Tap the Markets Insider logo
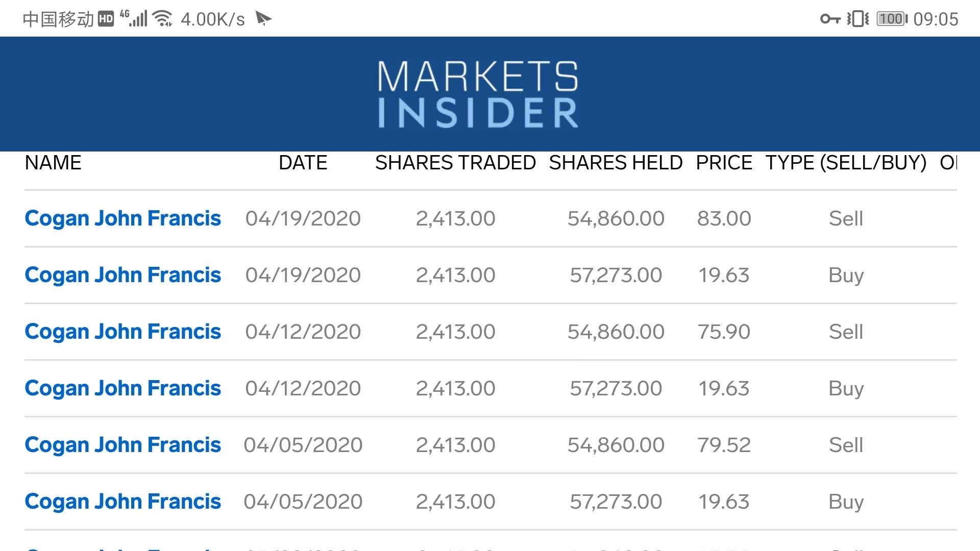This screenshot has height=551, width=980. (478, 94)
